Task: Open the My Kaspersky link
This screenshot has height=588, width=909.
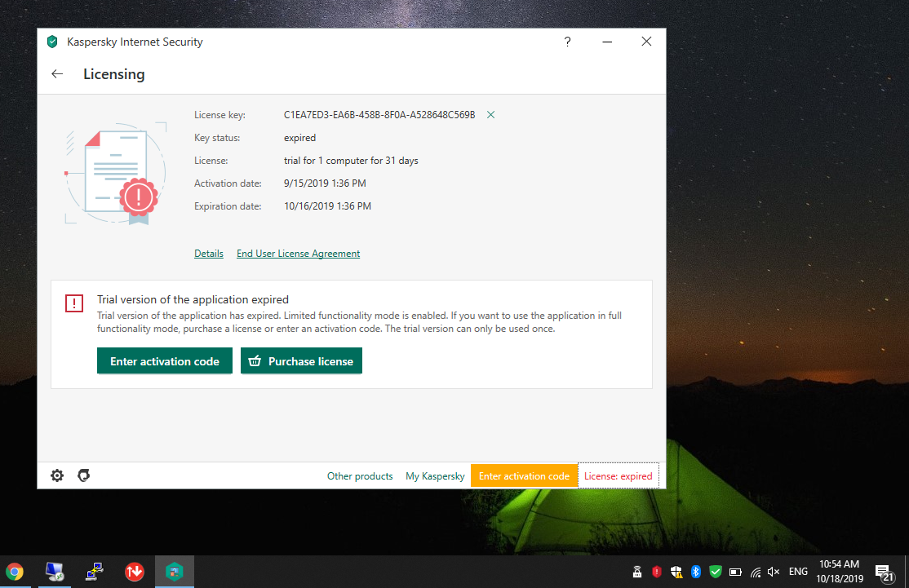Action: click(x=436, y=476)
